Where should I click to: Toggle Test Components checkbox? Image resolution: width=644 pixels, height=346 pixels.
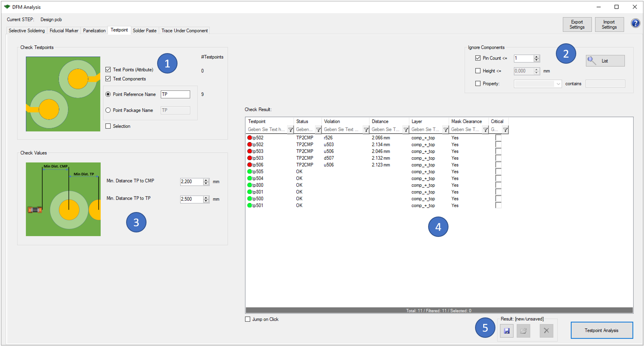(x=108, y=79)
